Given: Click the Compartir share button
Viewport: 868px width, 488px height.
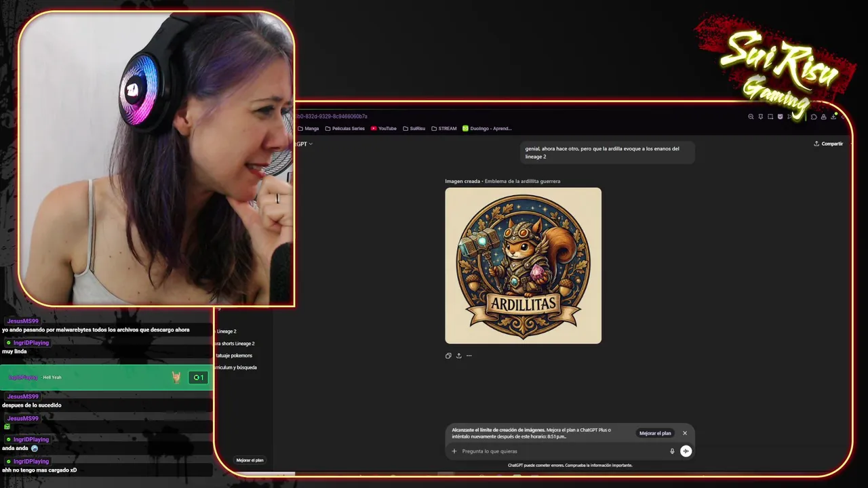Looking at the screenshot, I should coord(828,144).
